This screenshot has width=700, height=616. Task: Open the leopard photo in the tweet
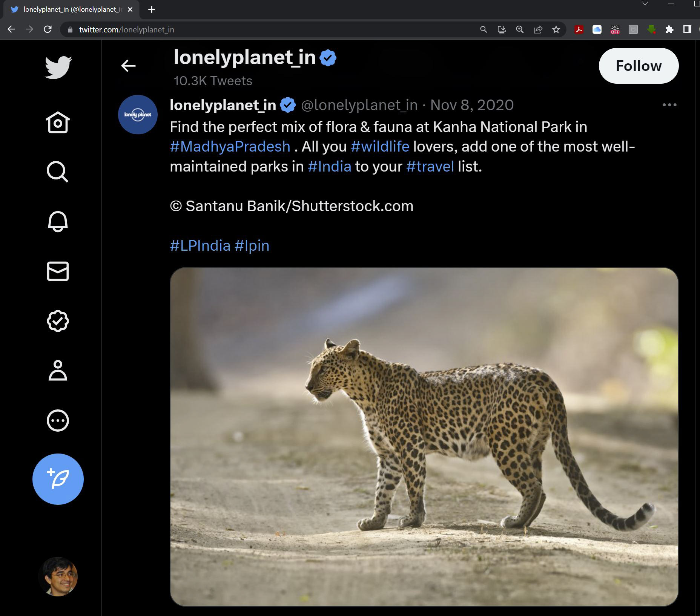click(424, 437)
